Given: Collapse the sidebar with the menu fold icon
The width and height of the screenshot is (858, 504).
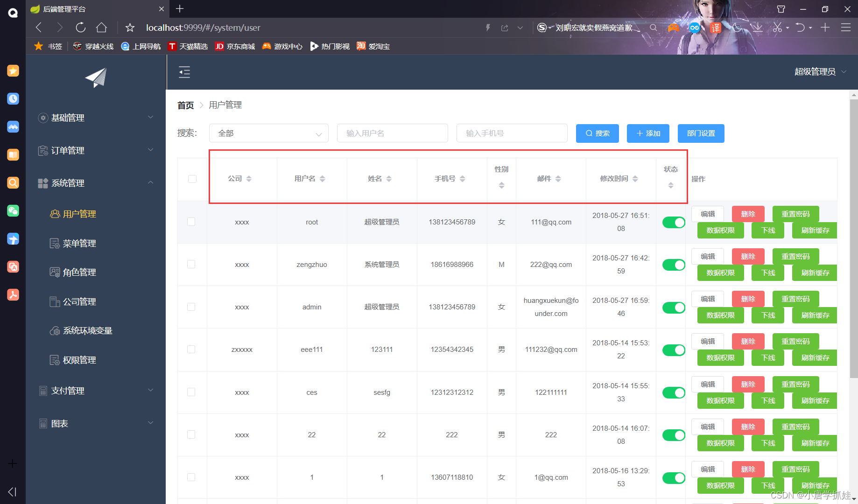Looking at the screenshot, I should click(x=184, y=72).
